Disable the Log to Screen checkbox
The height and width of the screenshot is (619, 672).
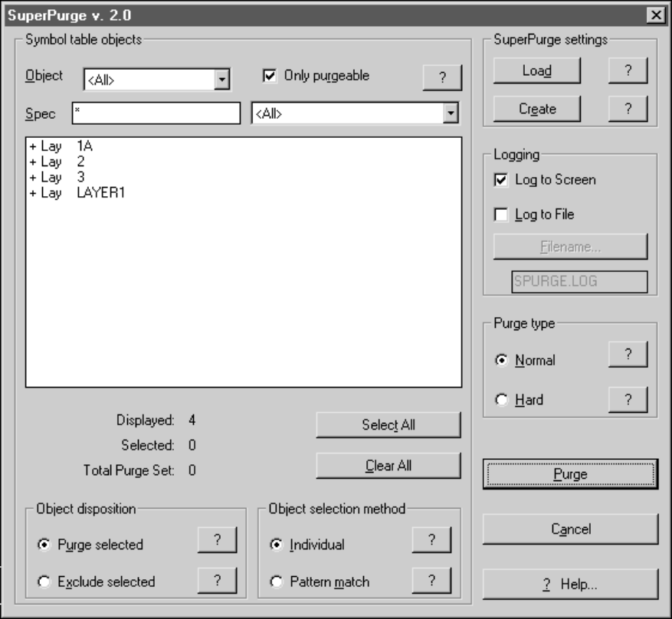pos(500,179)
